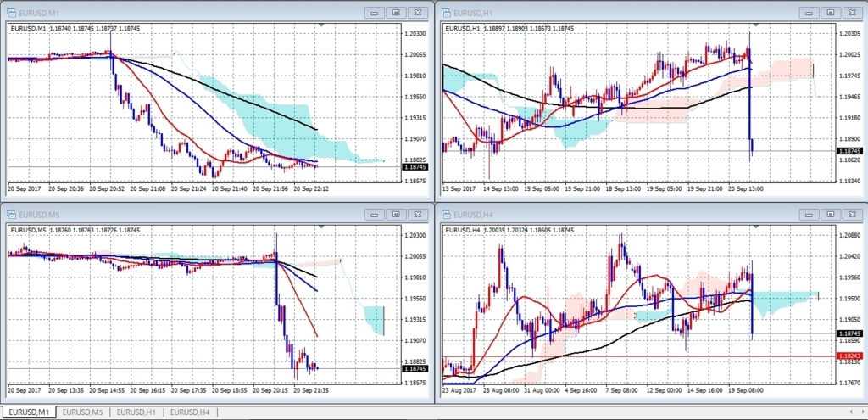Click the right scroll arrow of chart tabs
The height and width of the screenshot is (420, 868).
(x=861, y=412)
